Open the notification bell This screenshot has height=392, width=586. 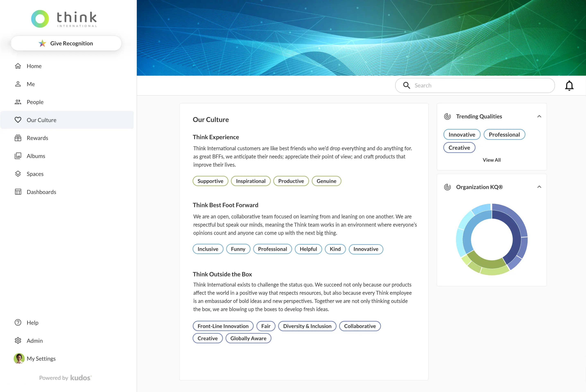(569, 86)
